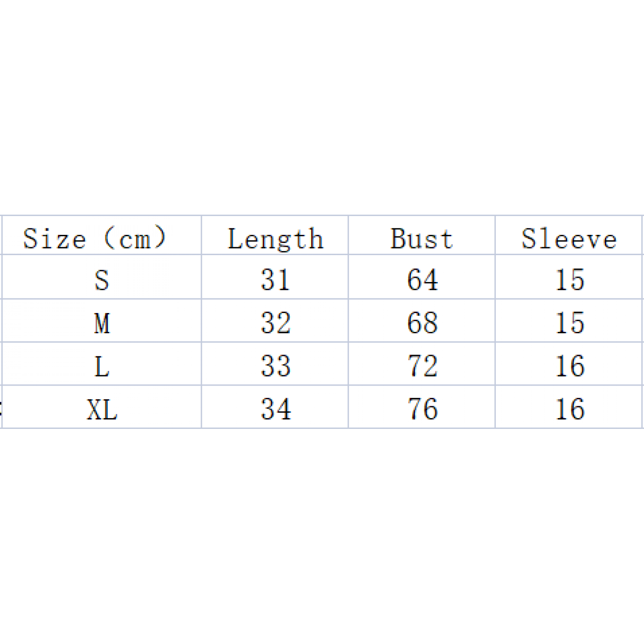Select the Length value 32 for M
The width and height of the screenshot is (644, 644).
(276, 323)
